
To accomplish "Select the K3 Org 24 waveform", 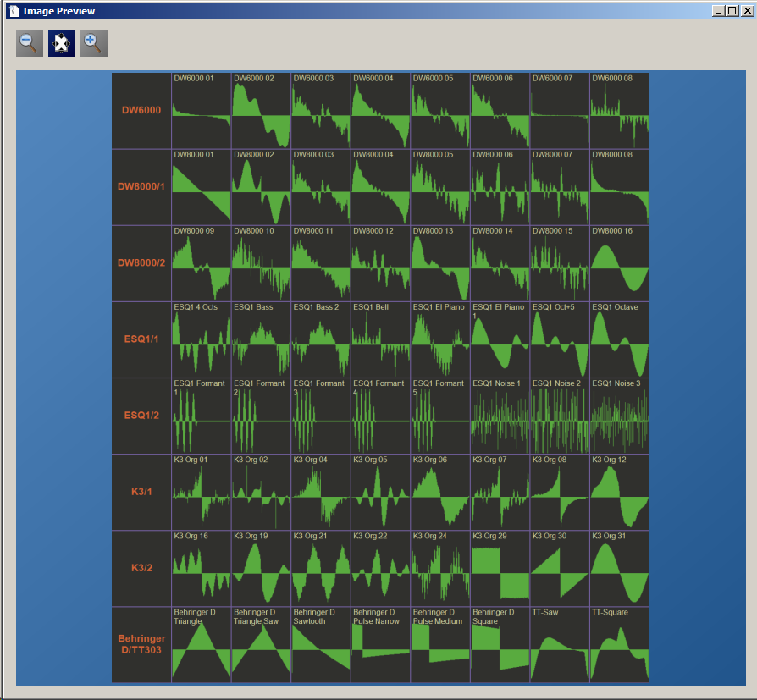I will pyautogui.click(x=440, y=568).
